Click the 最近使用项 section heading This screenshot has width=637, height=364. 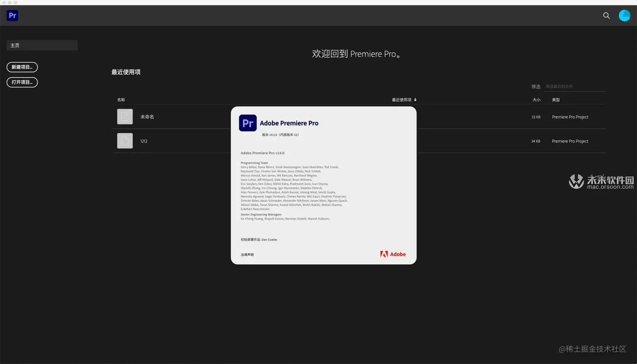(x=126, y=72)
